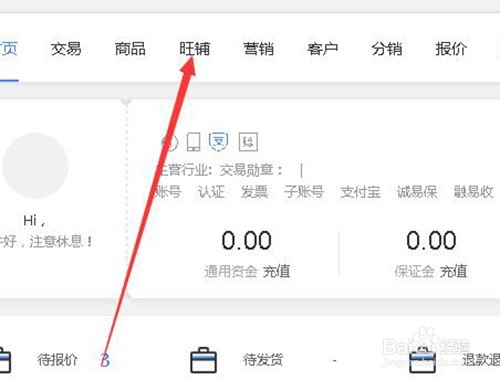Click the shield 交 badge icon
500x380 pixels.
[219, 142]
